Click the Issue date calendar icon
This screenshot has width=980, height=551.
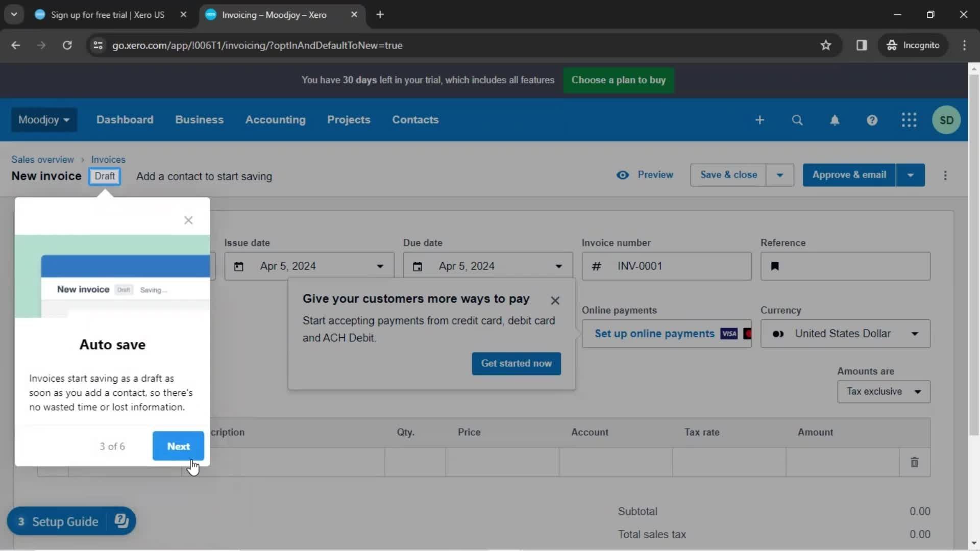click(238, 266)
